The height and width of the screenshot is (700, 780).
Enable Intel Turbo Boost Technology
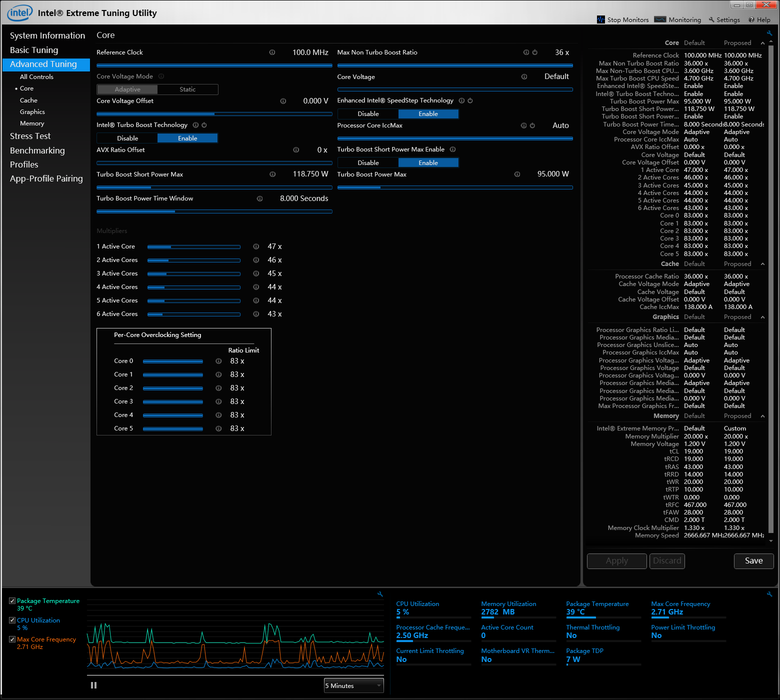[187, 138]
